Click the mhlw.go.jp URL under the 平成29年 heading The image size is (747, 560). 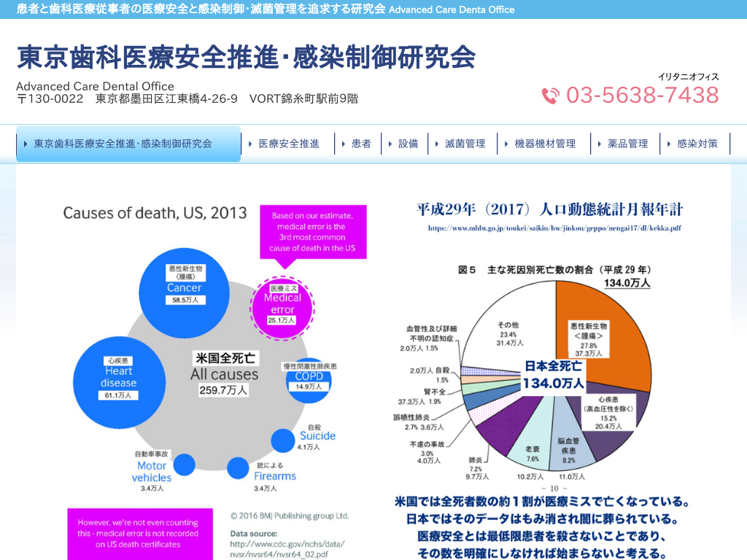tap(554, 228)
